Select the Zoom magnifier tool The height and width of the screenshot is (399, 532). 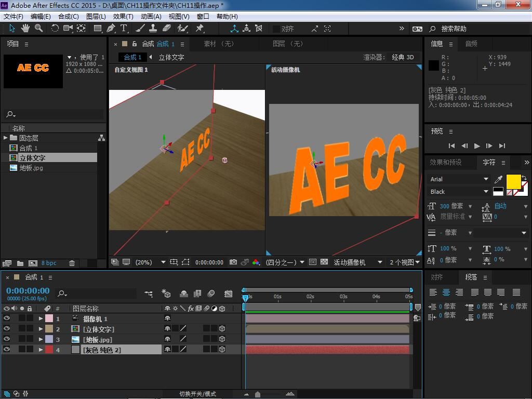tap(39, 29)
